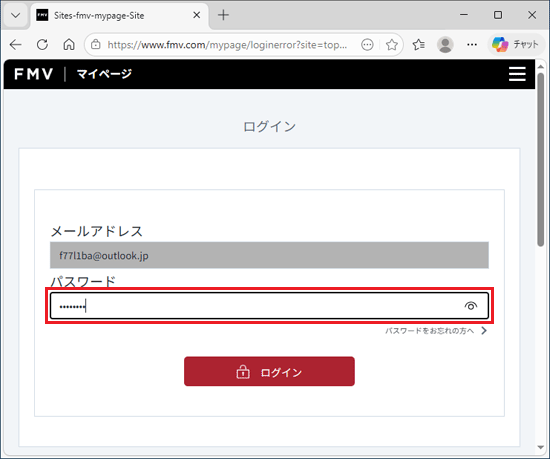Image resolution: width=550 pixels, height=459 pixels.
Task: Close the Sites-fmv-mypage-Site tab
Action: click(197, 15)
